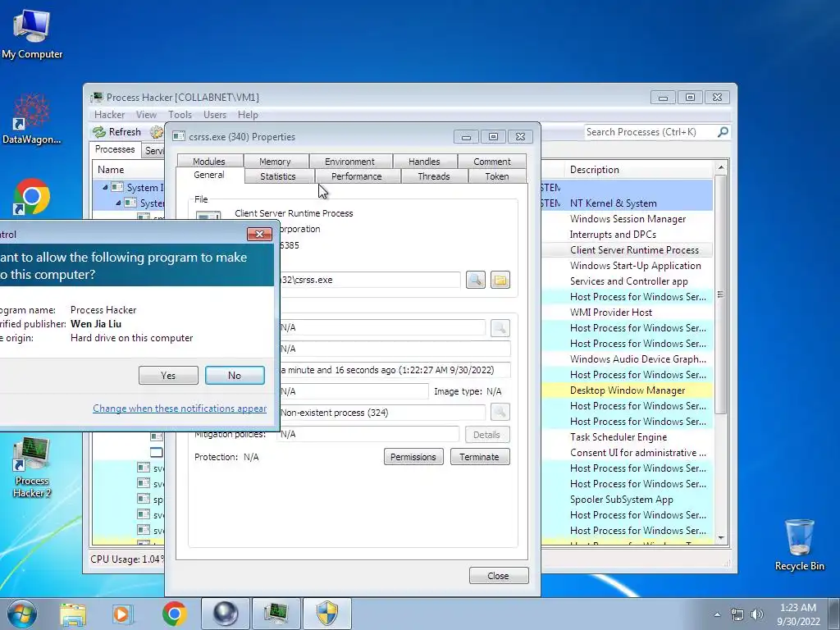The image size is (840, 630).
Task: Select the WMI Provider Host row
Action: point(627,313)
